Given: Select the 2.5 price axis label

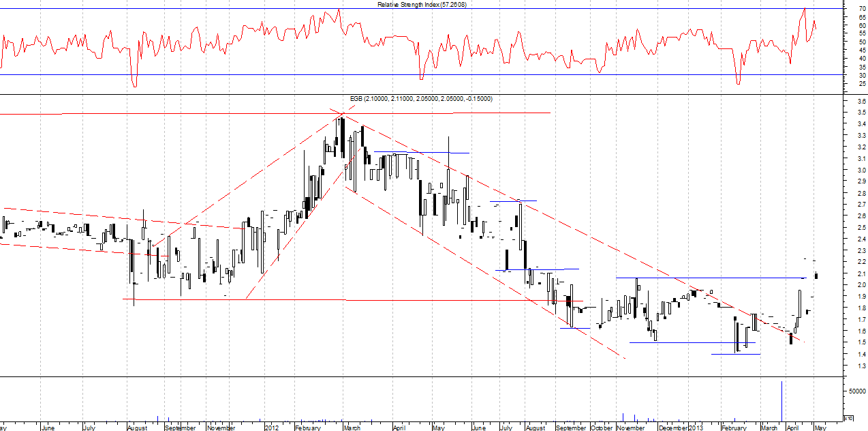Looking at the screenshot, I should pyautogui.click(x=861, y=228).
